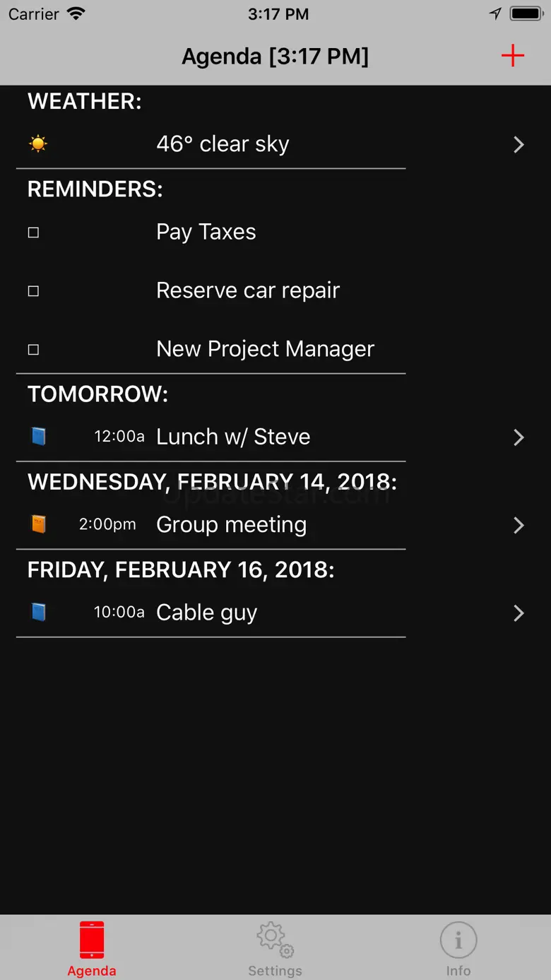This screenshot has width=551, height=980.
Task: Tap the blue calendar icon beside Cable guy
Action: pos(39,612)
